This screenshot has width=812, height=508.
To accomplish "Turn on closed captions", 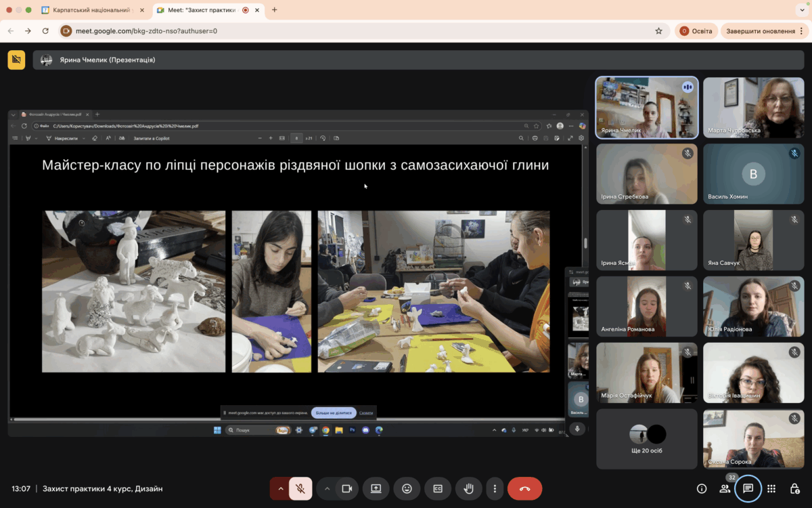I will (438, 488).
